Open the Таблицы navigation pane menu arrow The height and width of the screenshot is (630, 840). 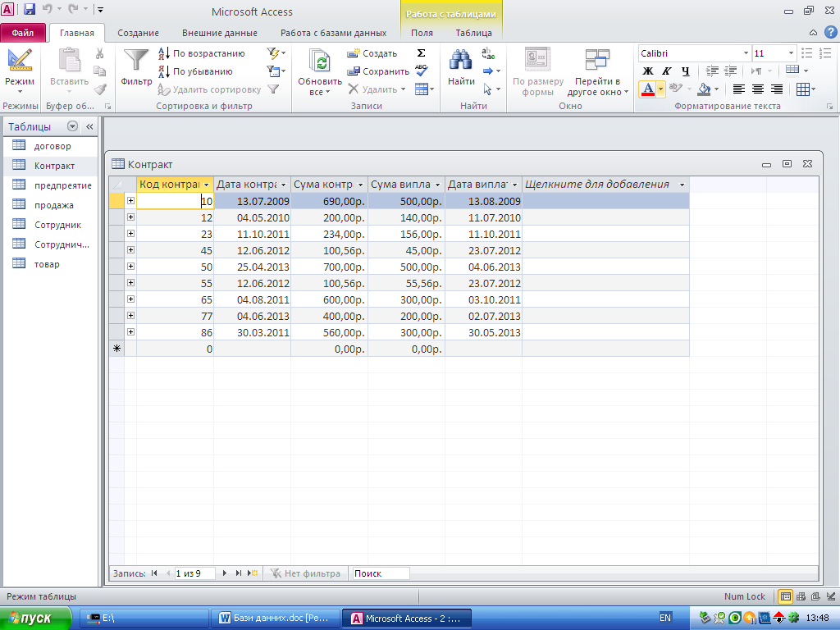(x=72, y=126)
